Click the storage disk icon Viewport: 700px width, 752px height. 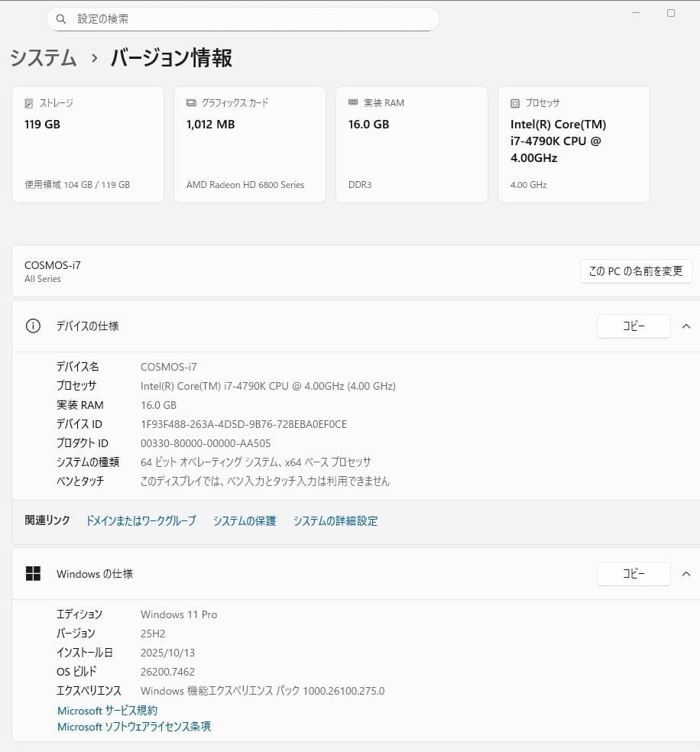click(x=29, y=103)
